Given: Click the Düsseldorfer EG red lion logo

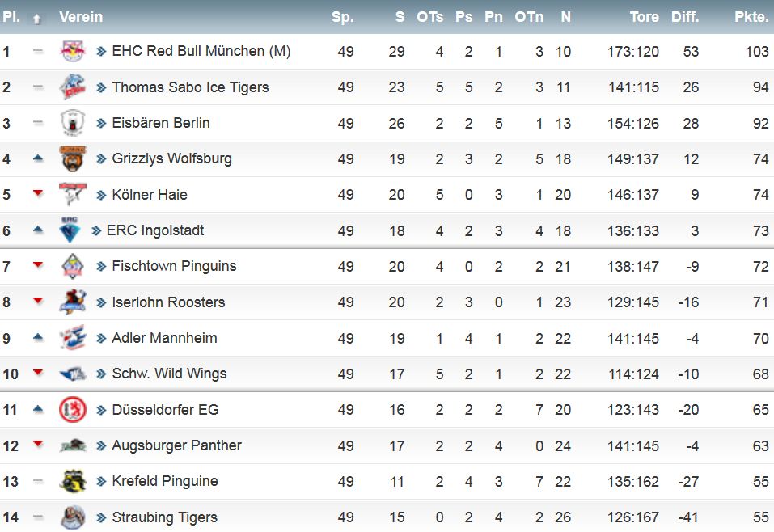Looking at the screenshot, I should pos(73,410).
